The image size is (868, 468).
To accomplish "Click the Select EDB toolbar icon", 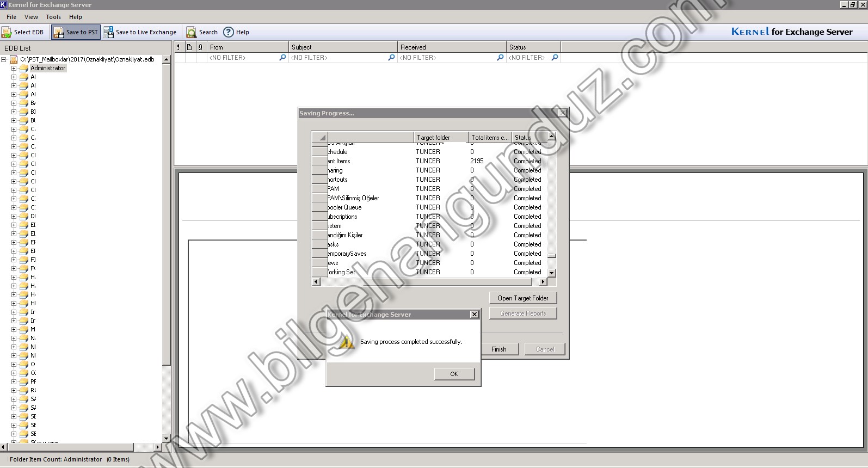I will 7,33.
